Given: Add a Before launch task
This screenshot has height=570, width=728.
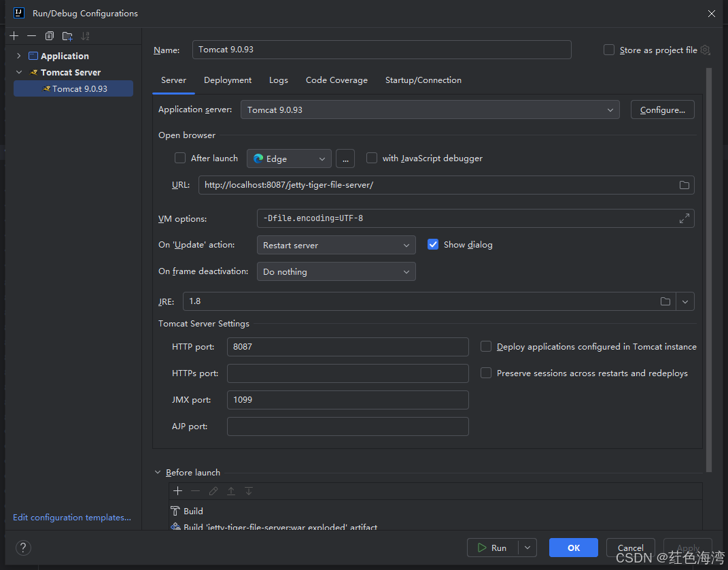Looking at the screenshot, I should point(178,491).
